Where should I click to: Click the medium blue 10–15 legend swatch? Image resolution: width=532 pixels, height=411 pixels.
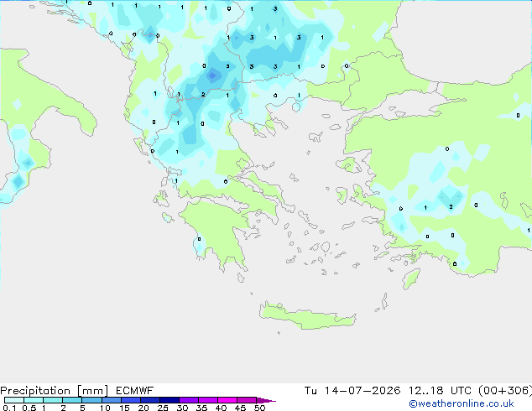(112, 400)
